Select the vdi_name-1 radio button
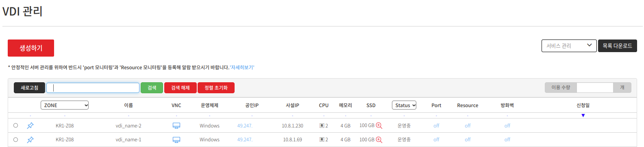Screen dimensions: 644x147 (x=15, y=139)
